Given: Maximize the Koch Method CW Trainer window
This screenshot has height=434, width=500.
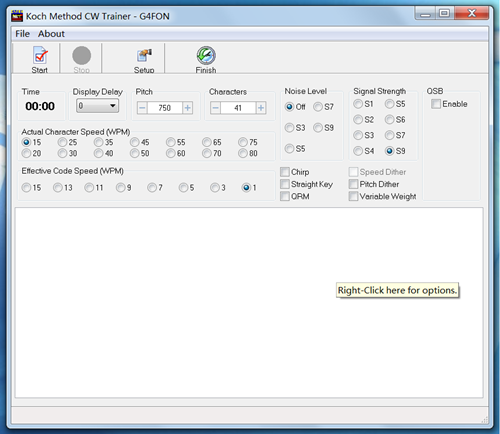Looking at the screenshot, I should point(444,14).
